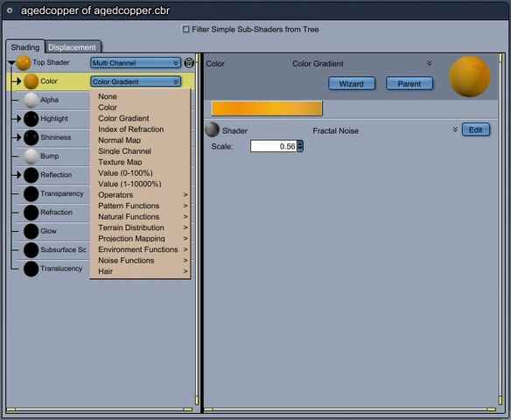
Task: Click the Highlight channel sphere icon
Action: (x=31, y=119)
